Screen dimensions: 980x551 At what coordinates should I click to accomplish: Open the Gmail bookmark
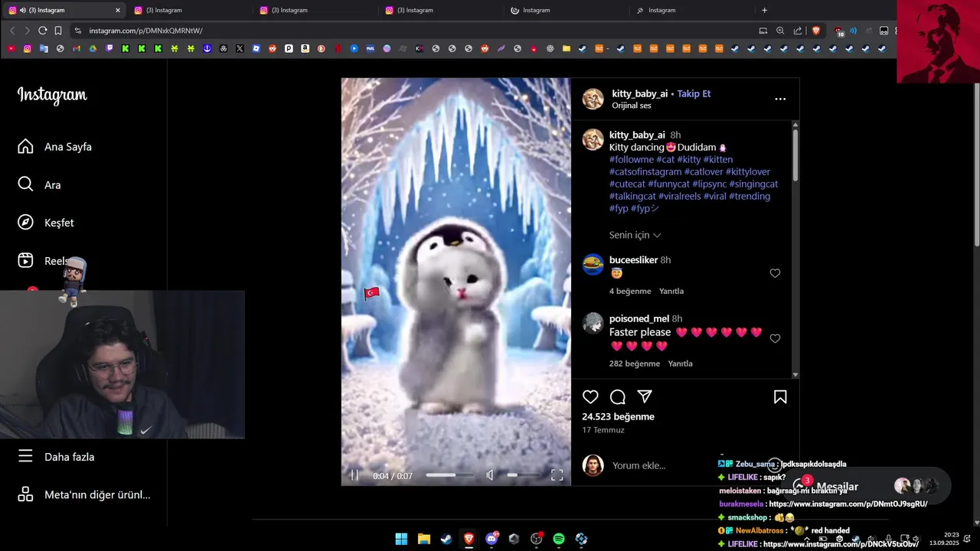77,48
